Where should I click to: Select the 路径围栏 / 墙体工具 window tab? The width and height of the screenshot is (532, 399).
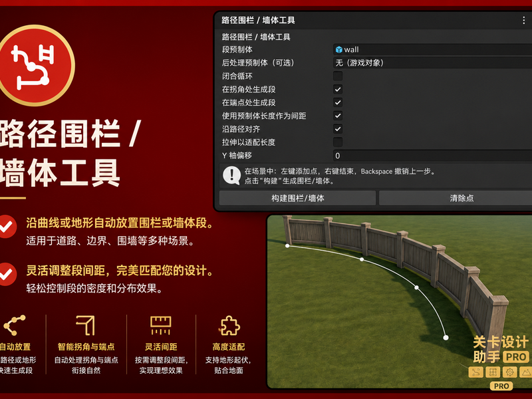258,21
